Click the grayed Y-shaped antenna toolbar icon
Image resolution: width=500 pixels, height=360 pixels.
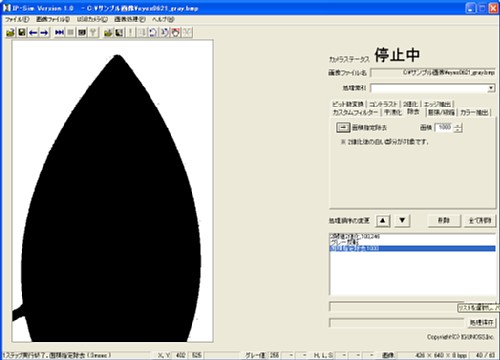(93, 32)
